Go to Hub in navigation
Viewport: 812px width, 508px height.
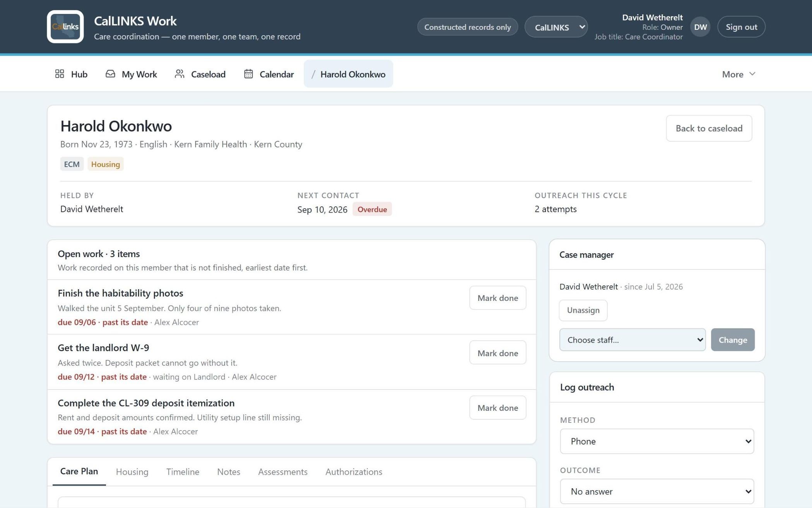point(71,74)
